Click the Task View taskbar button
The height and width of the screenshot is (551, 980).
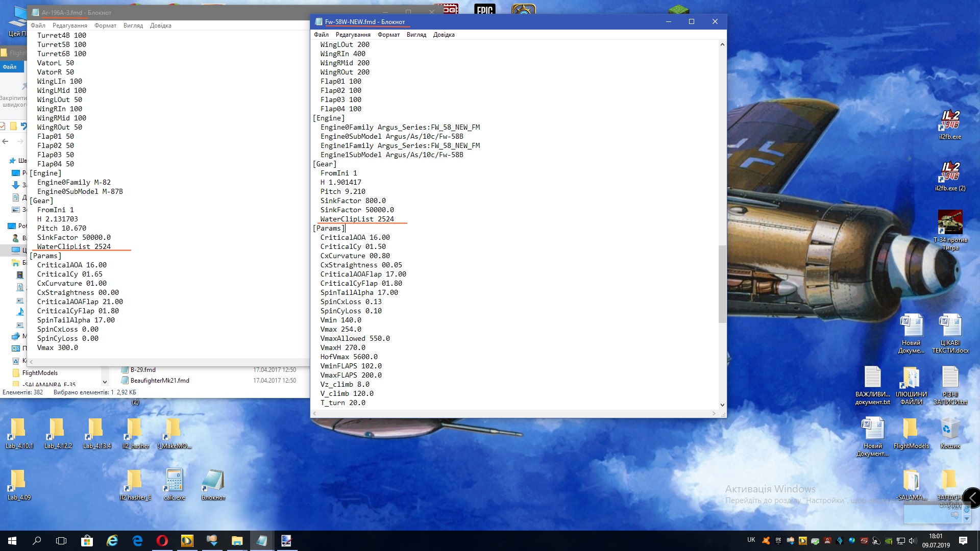(x=61, y=541)
